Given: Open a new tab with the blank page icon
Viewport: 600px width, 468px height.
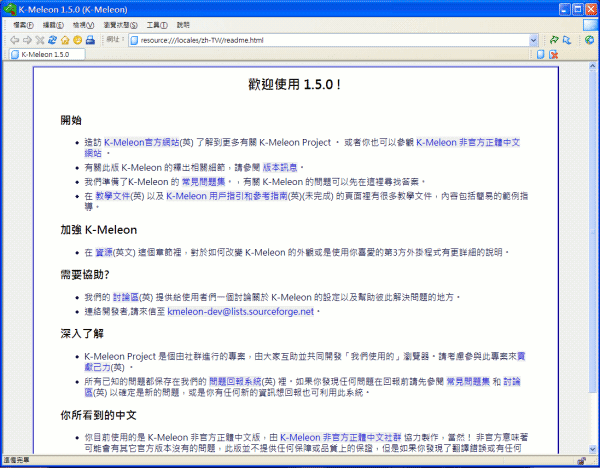Looking at the screenshot, I should click(540, 54).
